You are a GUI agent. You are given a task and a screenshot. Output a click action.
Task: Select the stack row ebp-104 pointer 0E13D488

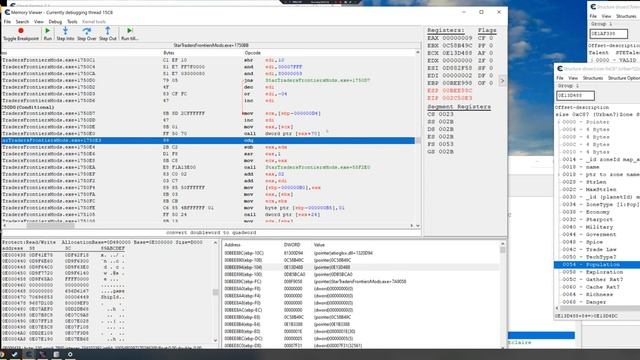[x=361, y=267]
